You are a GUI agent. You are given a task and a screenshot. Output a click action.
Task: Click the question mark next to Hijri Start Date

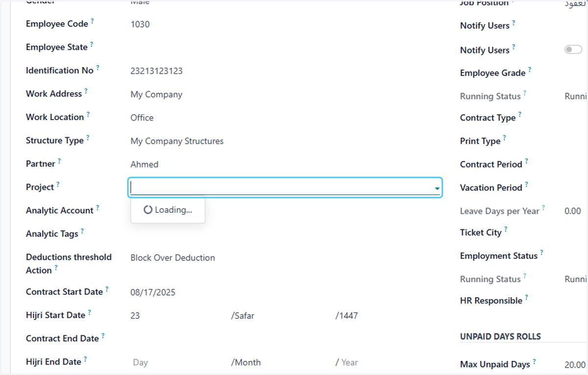[x=90, y=312]
